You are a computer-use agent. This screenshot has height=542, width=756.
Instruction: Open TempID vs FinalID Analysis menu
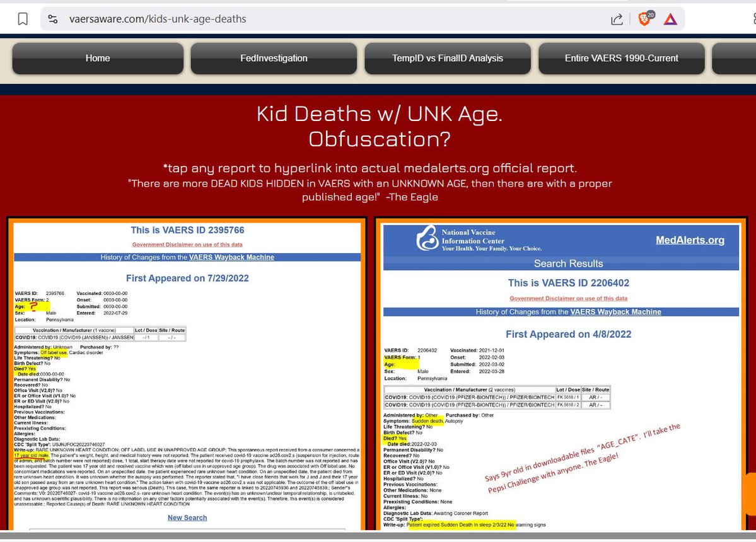tap(448, 58)
